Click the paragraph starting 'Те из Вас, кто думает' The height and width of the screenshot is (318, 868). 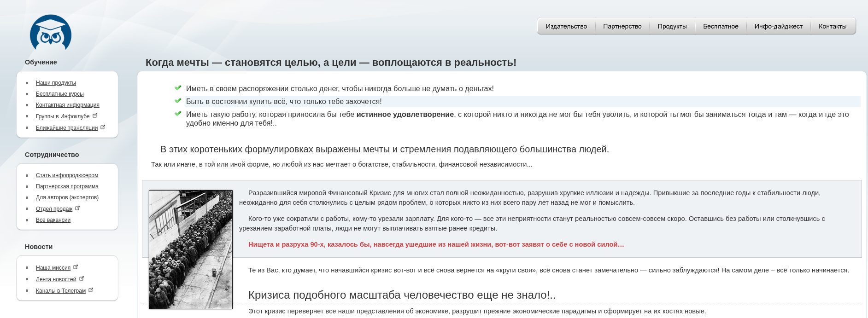(549, 270)
